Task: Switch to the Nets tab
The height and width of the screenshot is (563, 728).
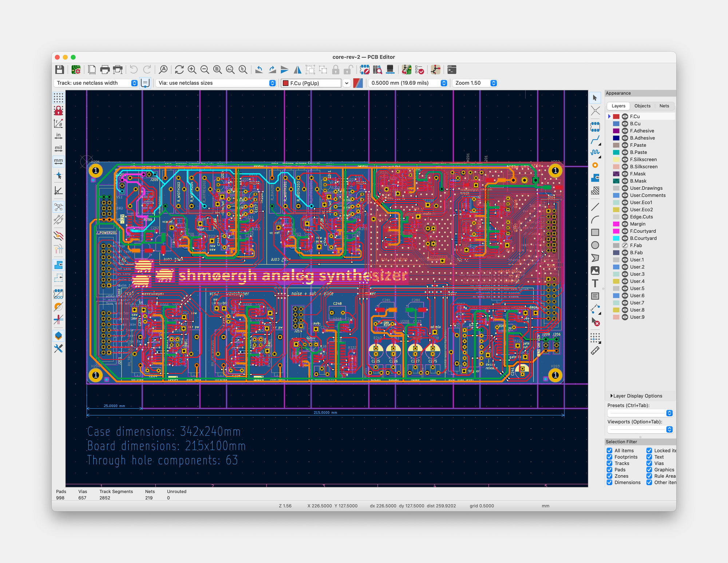Action: 664,106
